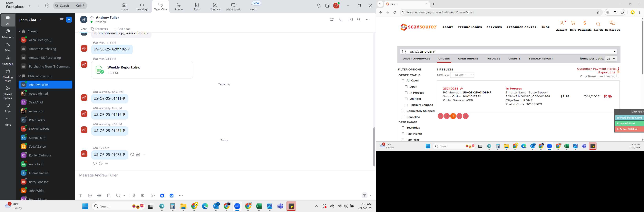Expand the screenshot tool dropdown in message toolbar
644x212 pixels.
pos(124,196)
